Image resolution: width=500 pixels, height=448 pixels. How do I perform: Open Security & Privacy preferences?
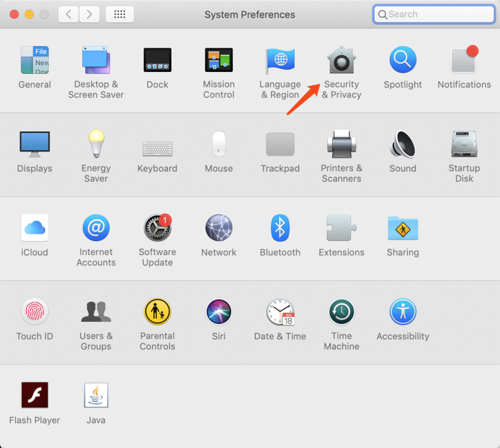pos(341,61)
